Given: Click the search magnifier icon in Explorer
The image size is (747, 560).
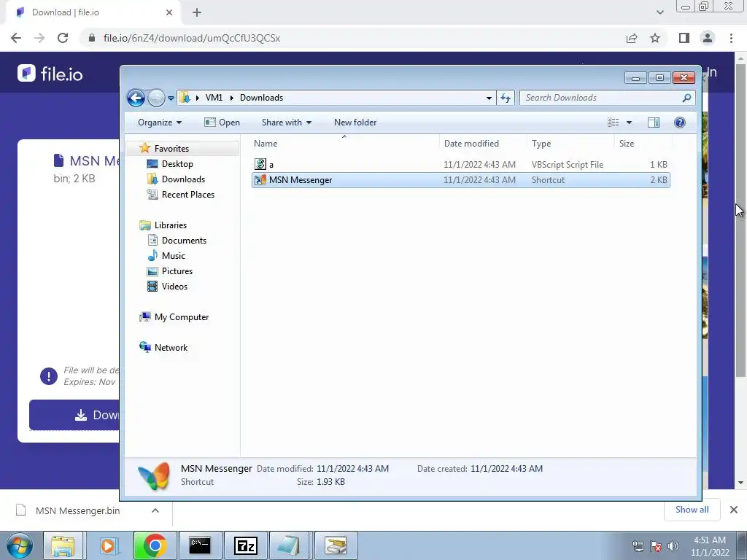Looking at the screenshot, I should click(x=686, y=98).
